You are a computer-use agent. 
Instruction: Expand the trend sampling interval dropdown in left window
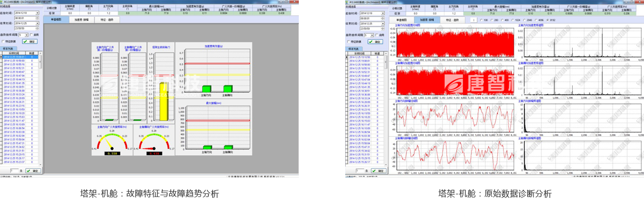click(27, 35)
